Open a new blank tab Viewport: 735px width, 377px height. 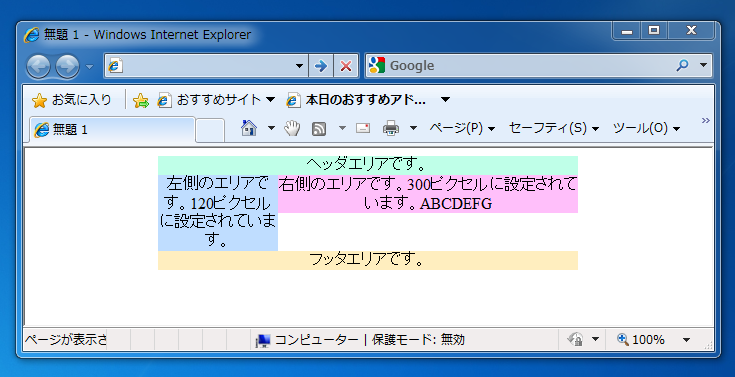coord(210,130)
